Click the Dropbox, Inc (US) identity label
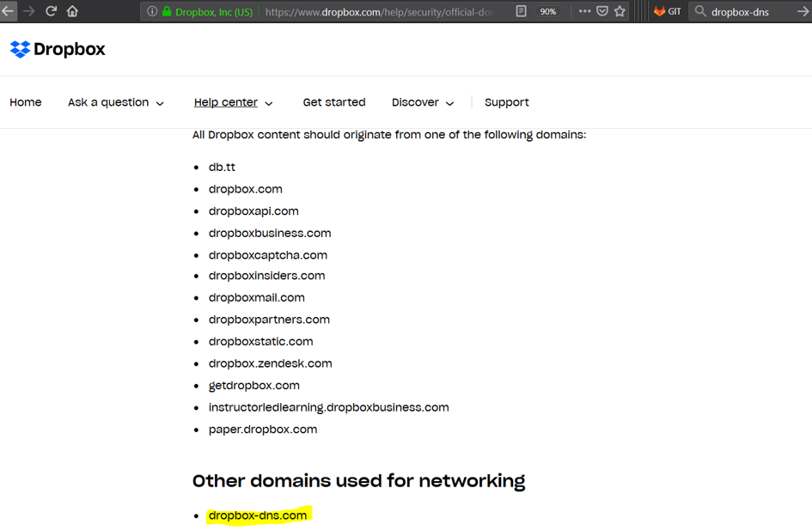Viewport: 812px width, 531px height. 214,11
